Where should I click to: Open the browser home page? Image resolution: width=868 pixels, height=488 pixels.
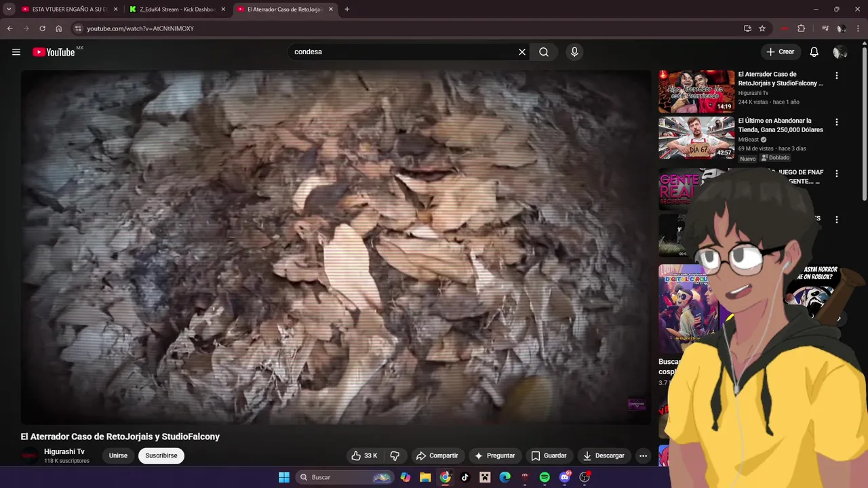pyautogui.click(x=58, y=28)
